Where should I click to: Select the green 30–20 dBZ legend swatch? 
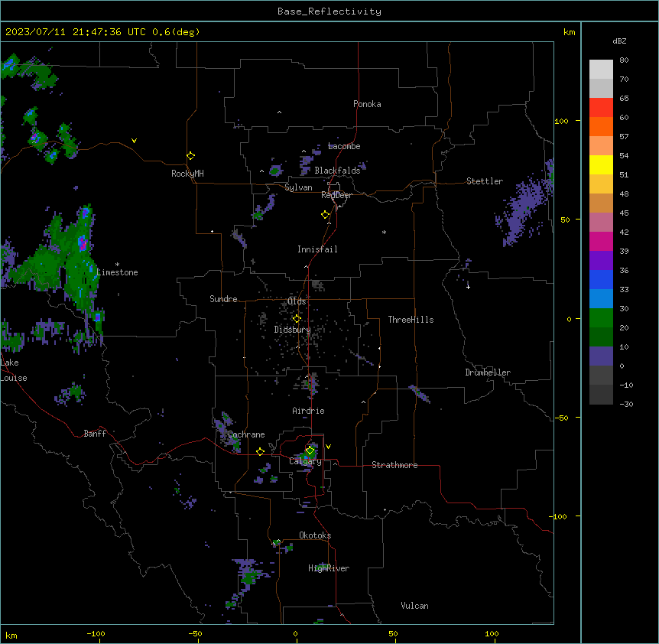601,318
